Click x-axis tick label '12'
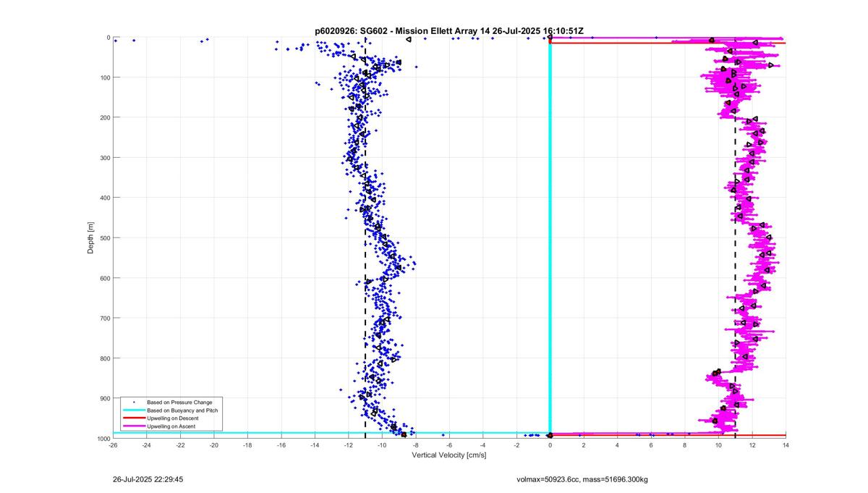The height and width of the screenshot is (493, 868). pos(752,445)
